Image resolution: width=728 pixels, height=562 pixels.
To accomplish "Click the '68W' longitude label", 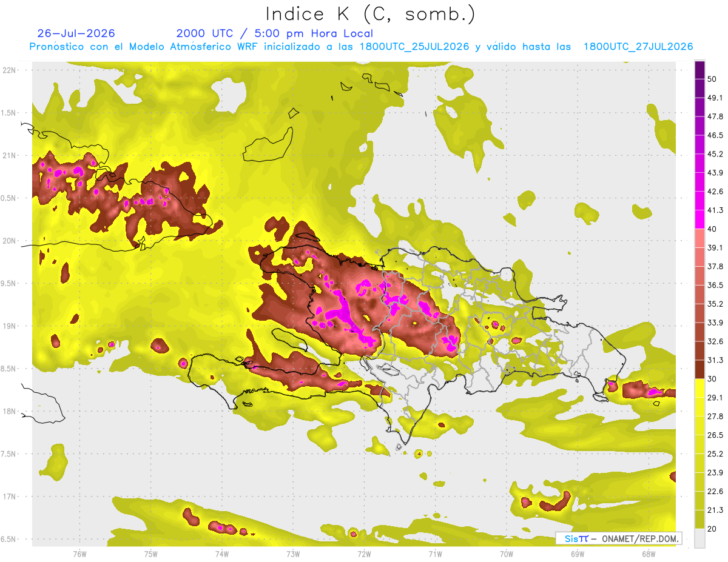I will point(648,554).
